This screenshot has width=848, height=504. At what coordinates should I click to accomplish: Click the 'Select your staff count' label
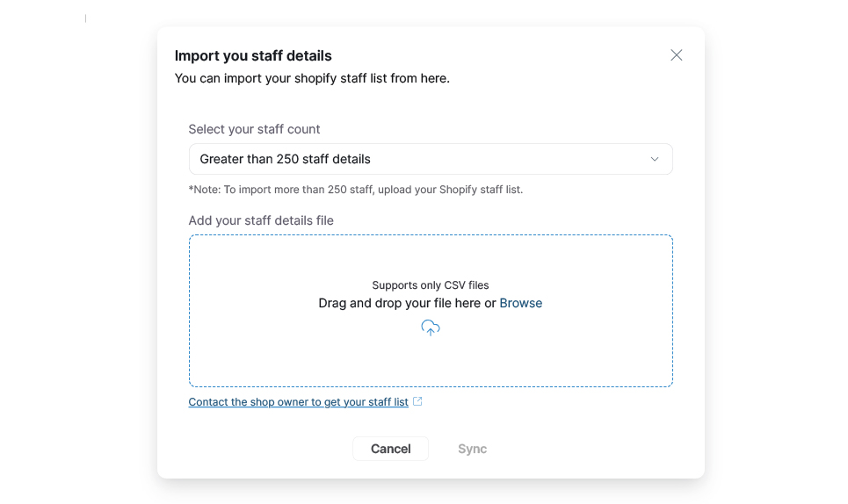(254, 129)
